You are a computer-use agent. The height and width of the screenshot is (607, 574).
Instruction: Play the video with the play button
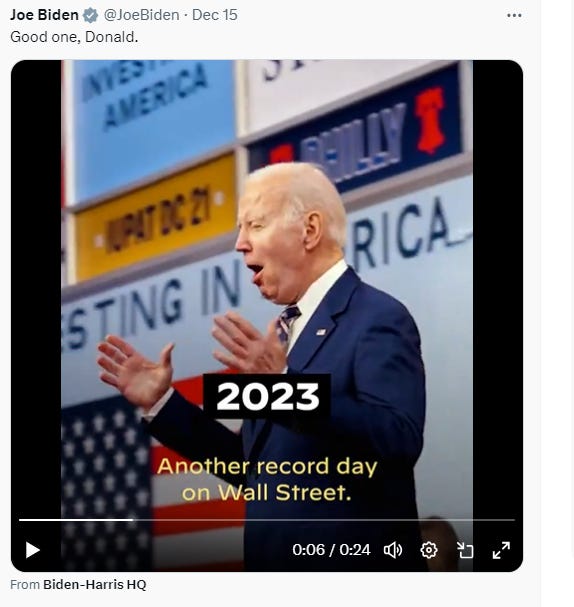(x=33, y=550)
